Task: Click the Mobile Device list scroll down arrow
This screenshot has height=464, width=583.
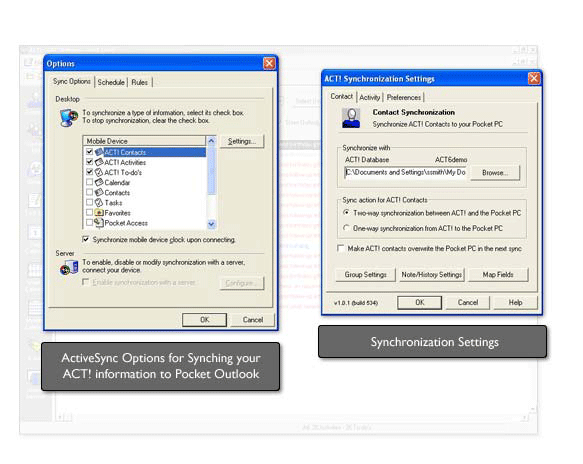Action: [x=211, y=224]
